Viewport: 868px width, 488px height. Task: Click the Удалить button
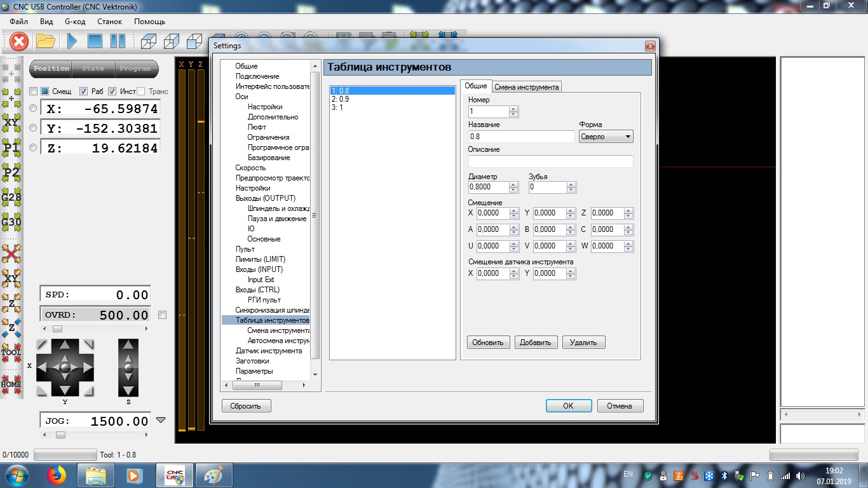click(583, 342)
